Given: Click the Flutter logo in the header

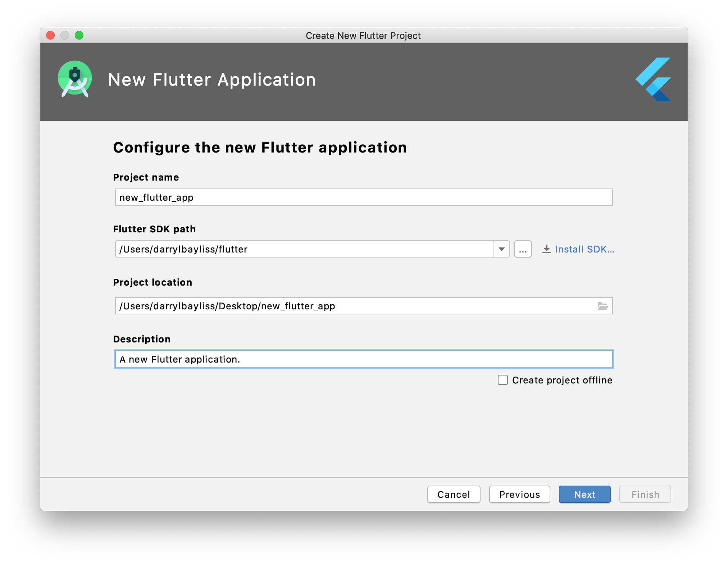Looking at the screenshot, I should click(x=653, y=79).
